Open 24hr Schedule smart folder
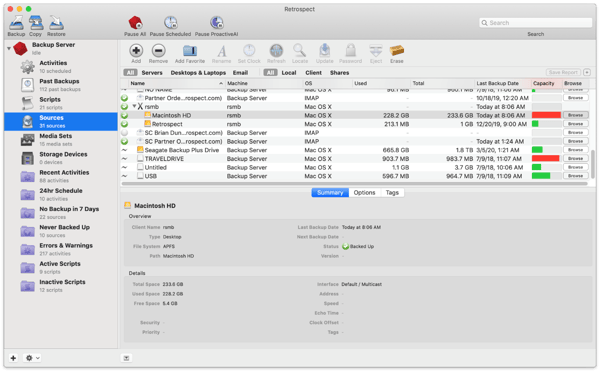The image size is (600, 371). point(61,194)
